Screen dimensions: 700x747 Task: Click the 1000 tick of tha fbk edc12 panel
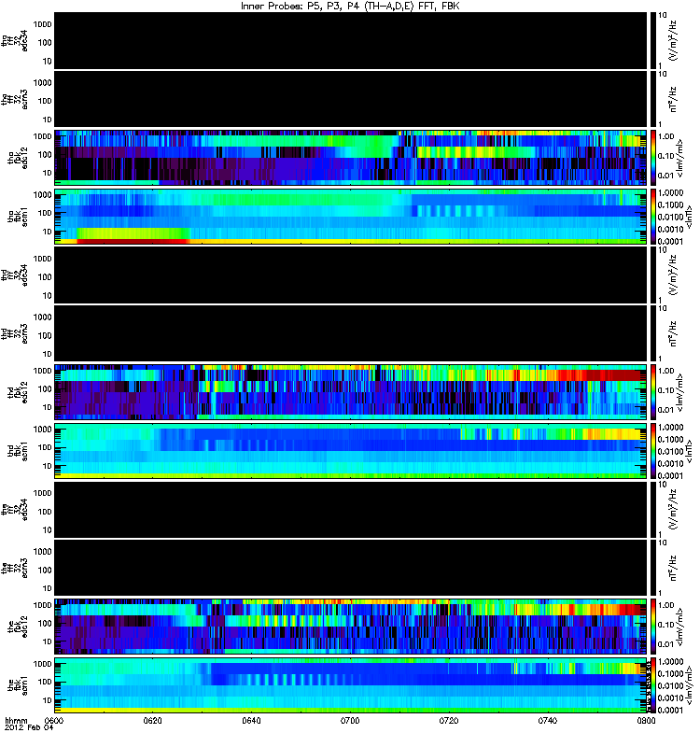click(42, 136)
